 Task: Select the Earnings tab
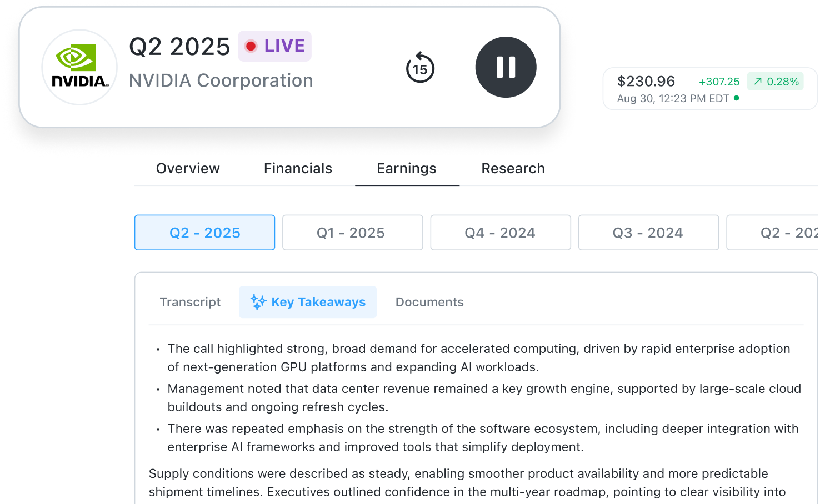(406, 168)
